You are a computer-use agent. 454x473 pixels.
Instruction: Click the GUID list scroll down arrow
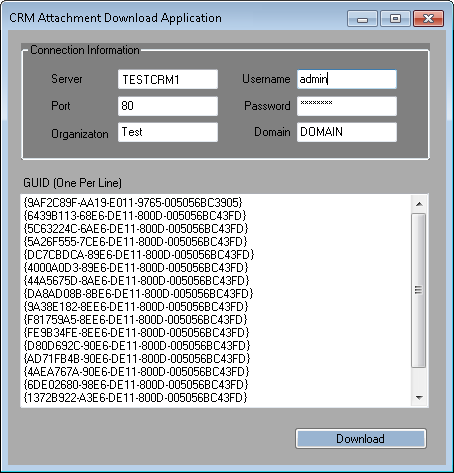[x=419, y=397]
